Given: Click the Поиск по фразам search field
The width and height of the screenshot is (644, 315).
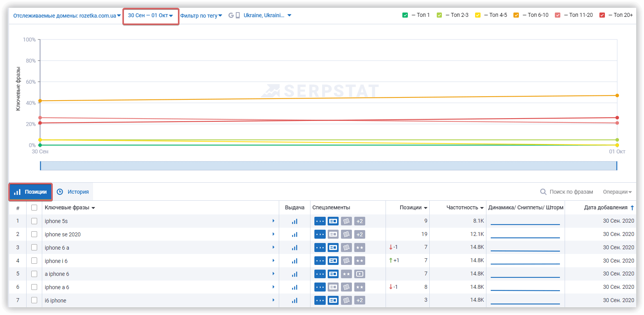Looking at the screenshot, I should [x=571, y=192].
